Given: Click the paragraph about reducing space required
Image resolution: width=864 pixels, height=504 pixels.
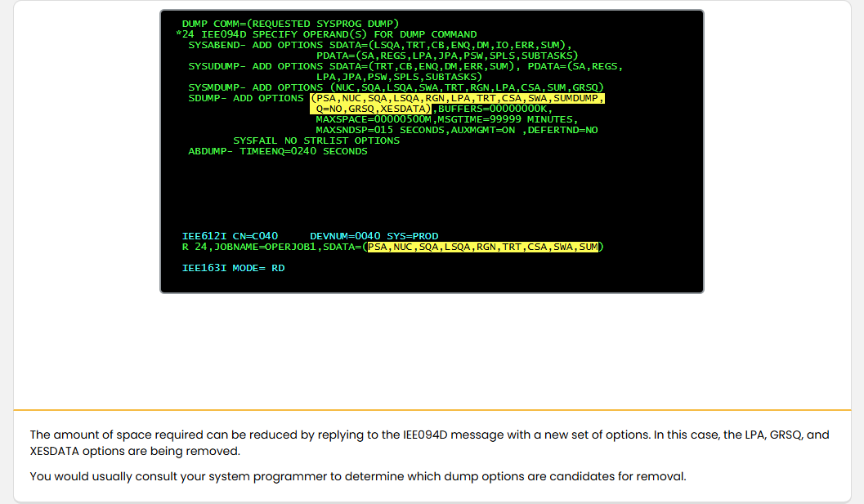Looking at the screenshot, I should [429, 443].
